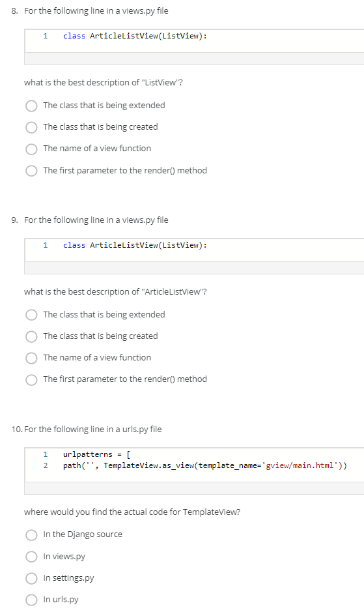
Task: Choose 'In views.py' for question 10
Action: click(31, 557)
